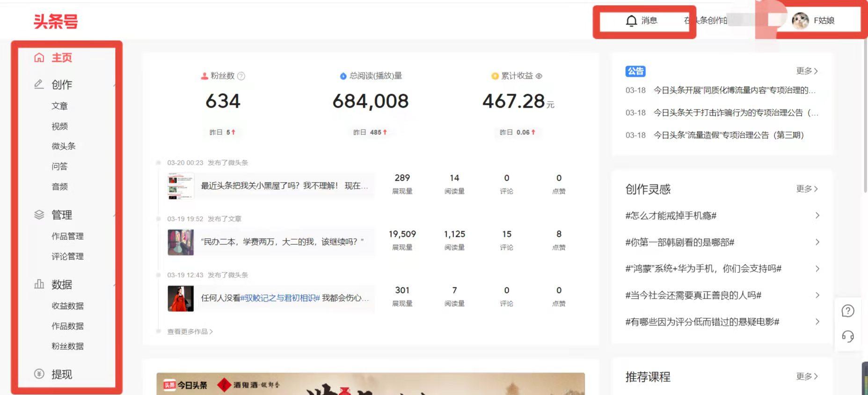Viewport: 868px width, 395px height.
Task: Click the help icon next to 粉丝数
Action: tap(241, 76)
